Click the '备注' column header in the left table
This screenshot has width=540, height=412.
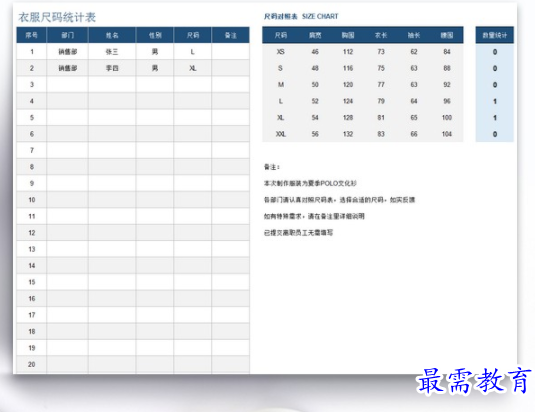tap(230, 35)
